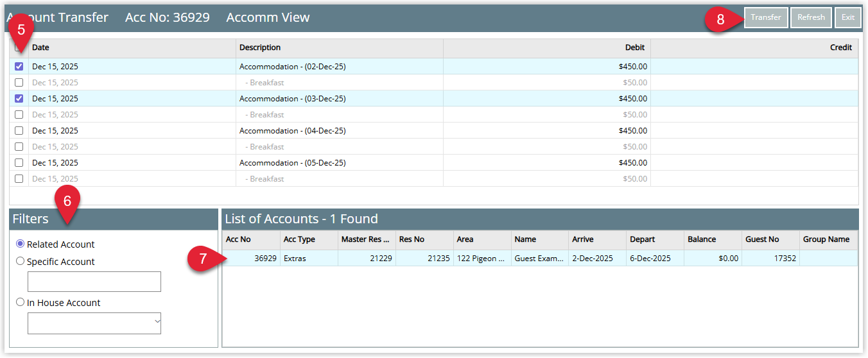Image resolution: width=868 pixels, height=358 pixels.
Task: Click the Res No column header
Action: coord(424,239)
